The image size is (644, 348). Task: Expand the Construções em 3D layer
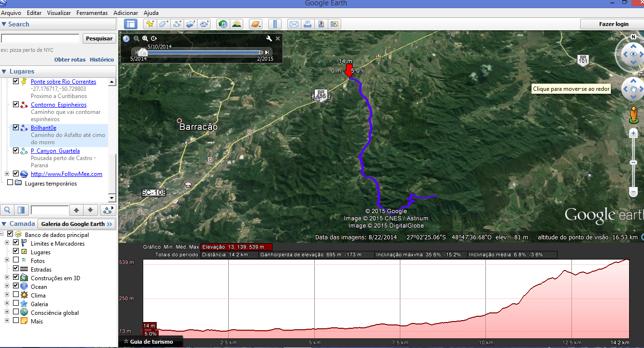[7, 278]
